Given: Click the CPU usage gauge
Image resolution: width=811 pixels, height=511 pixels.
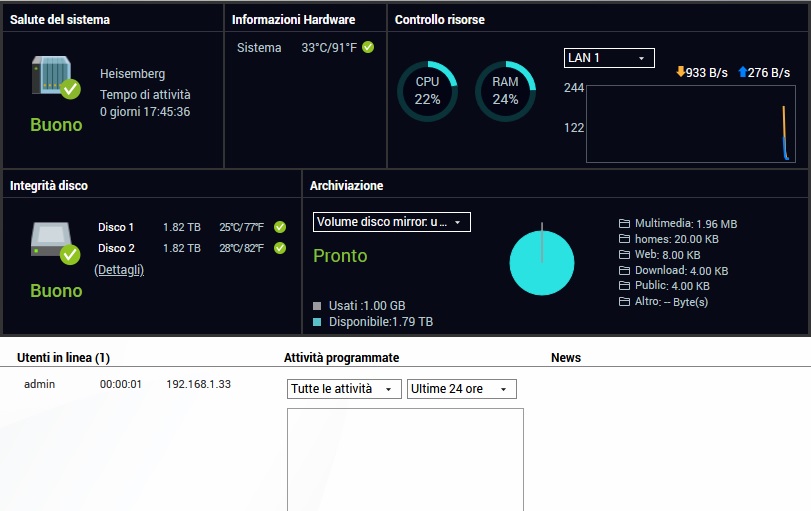Looking at the screenshot, I should pyautogui.click(x=427, y=91).
